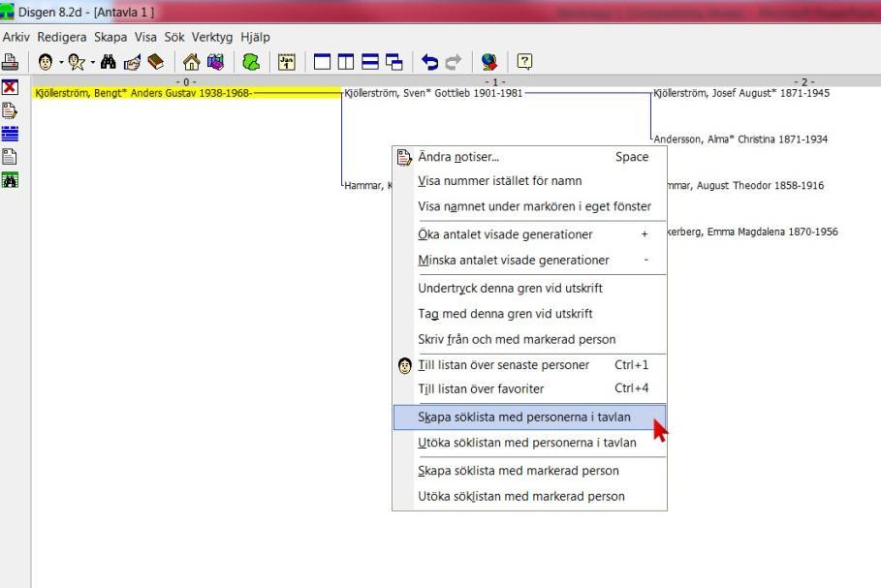This screenshot has width=881, height=588.
Task: Click the generation 1 column header
Action: click(495, 82)
